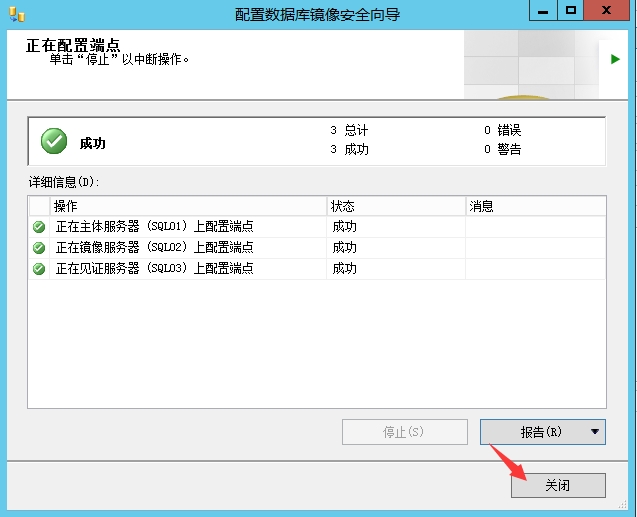Minimize the wizard window

pos(543,11)
